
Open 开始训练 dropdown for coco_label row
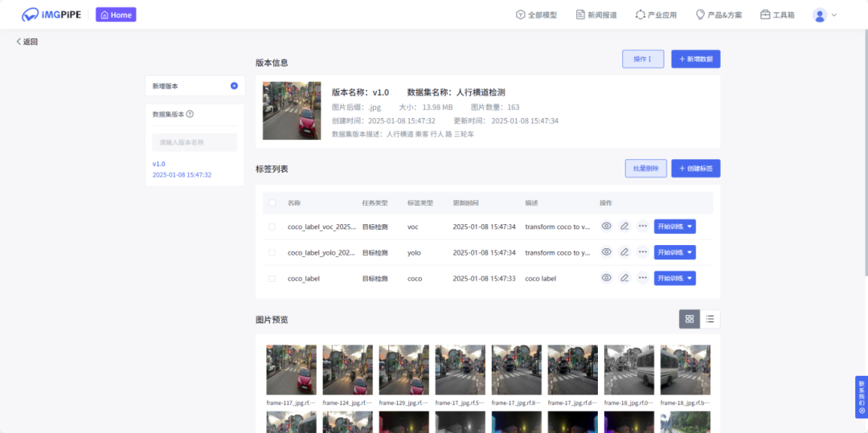[675, 278]
